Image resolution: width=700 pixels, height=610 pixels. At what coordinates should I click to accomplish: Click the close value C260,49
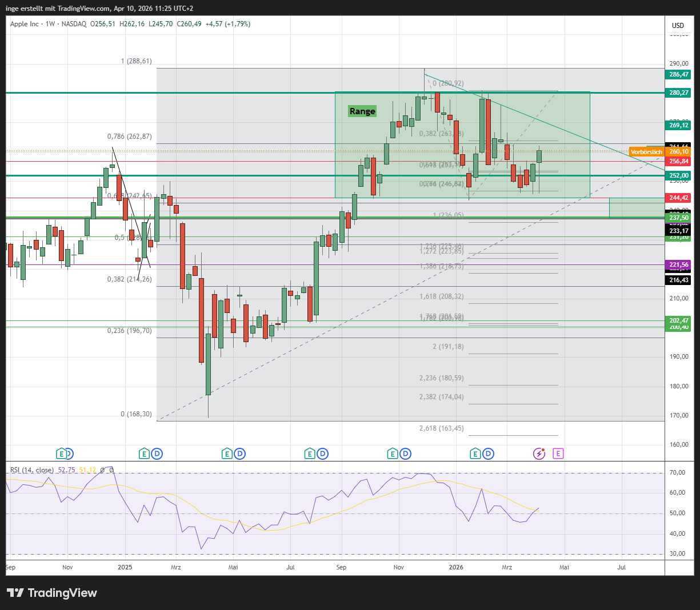189,24
